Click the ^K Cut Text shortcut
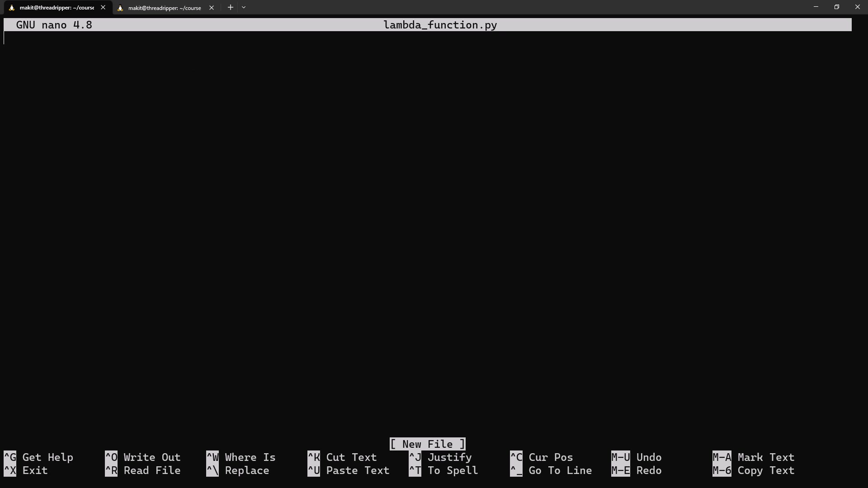Viewport: 868px width, 488px height. tap(342, 457)
